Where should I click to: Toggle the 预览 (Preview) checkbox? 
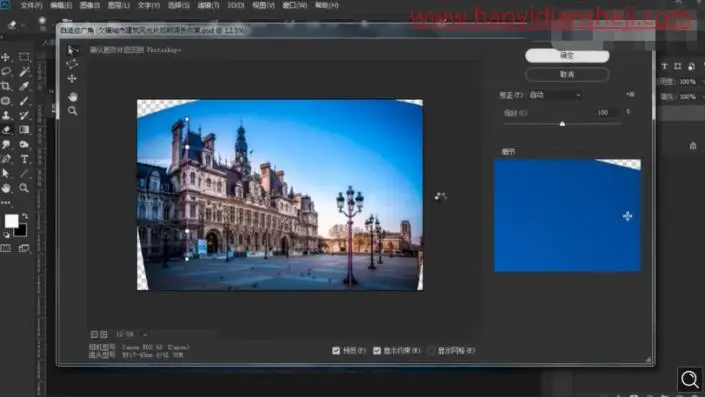(336, 350)
